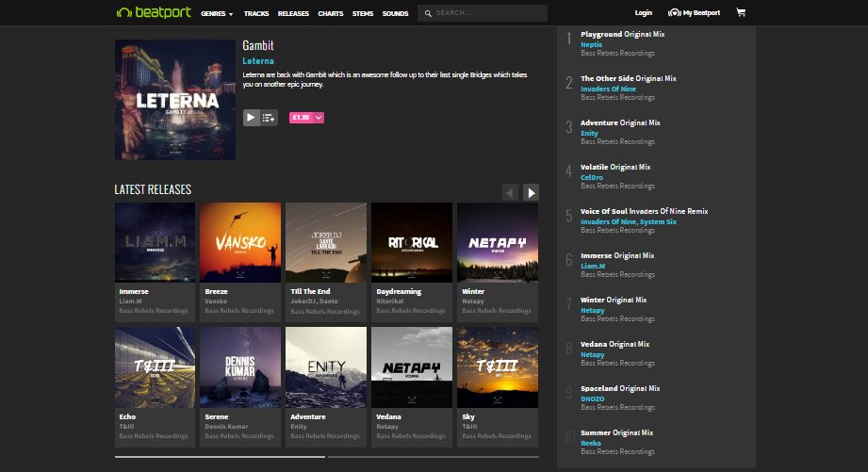This screenshot has height=472, width=868.
Task: Open the T&III Sky cover
Action: [498, 367]
